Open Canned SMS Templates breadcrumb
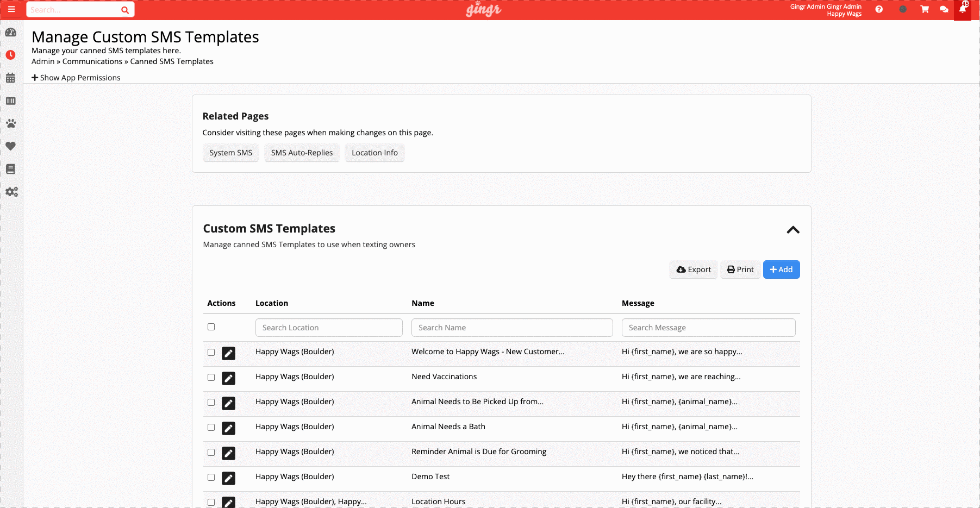 [172, 61]
